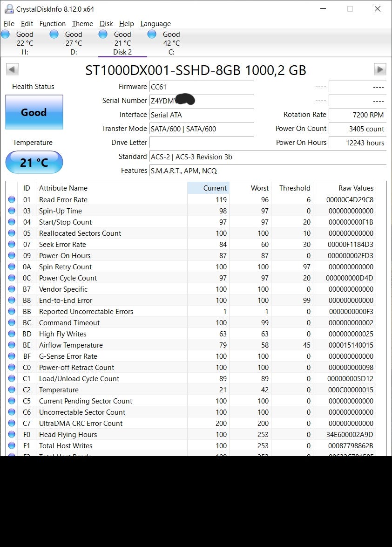Click status orb for Airflow Temperature
The height and width of the screenshot is (547, 392).
12,345
